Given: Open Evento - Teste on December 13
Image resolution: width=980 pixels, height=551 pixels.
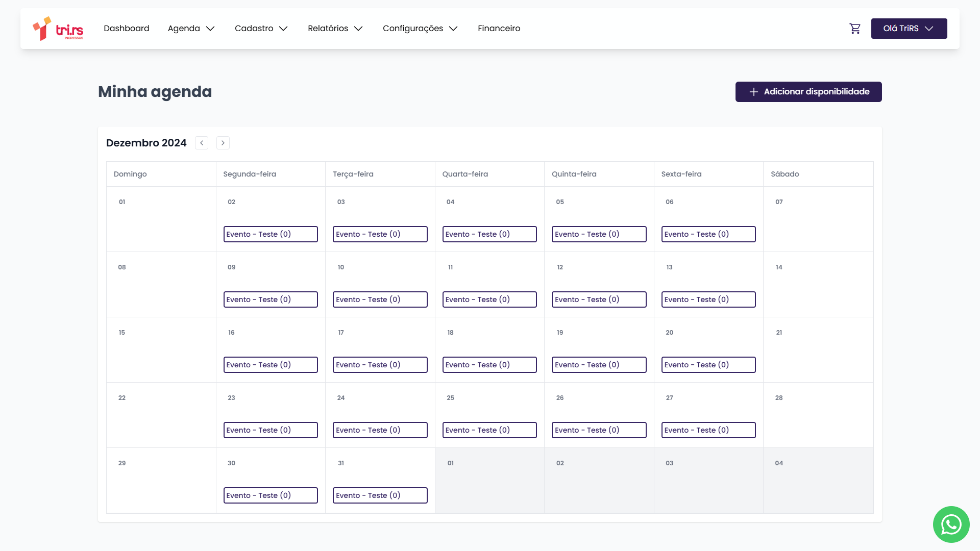Looking at the screenshot, I should point(708,299).
